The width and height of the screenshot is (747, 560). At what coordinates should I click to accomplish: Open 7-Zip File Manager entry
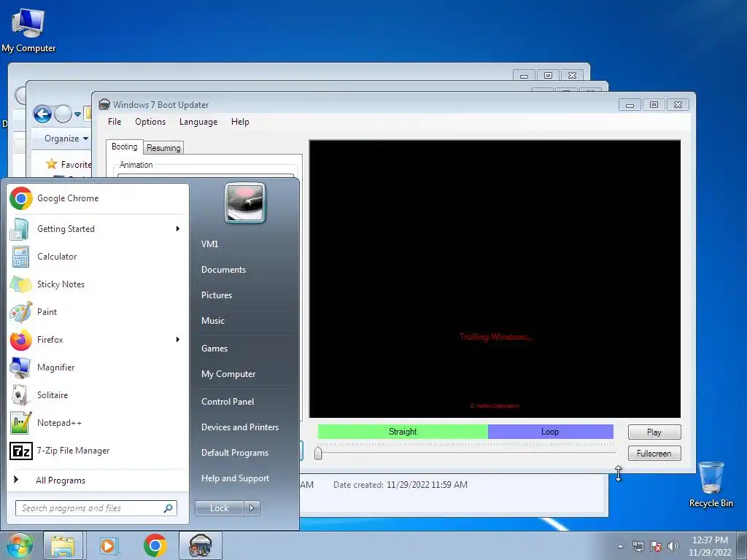98,451
